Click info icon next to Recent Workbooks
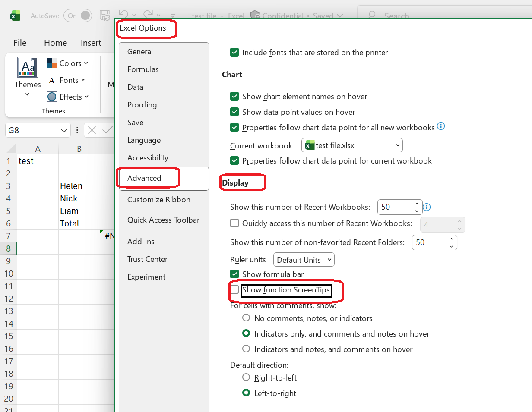 click(427, 207)
